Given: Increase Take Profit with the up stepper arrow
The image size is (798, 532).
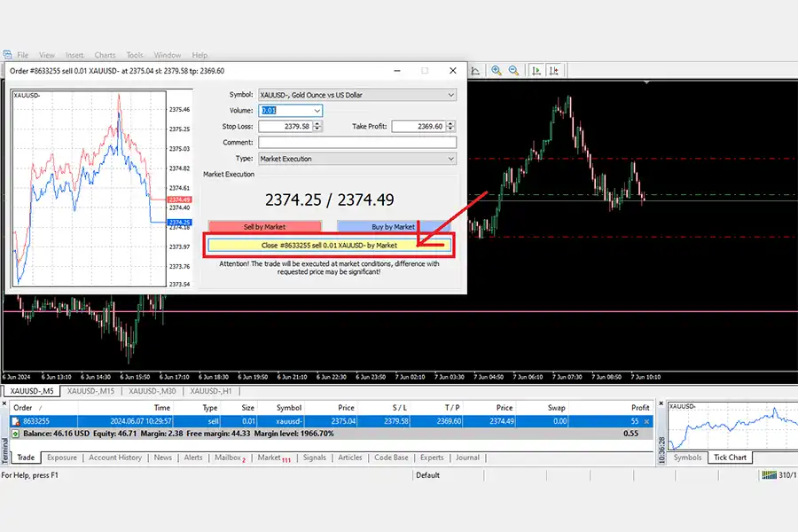Looking at the screenshot, I should pyautogui.click(x=450, y=123).
